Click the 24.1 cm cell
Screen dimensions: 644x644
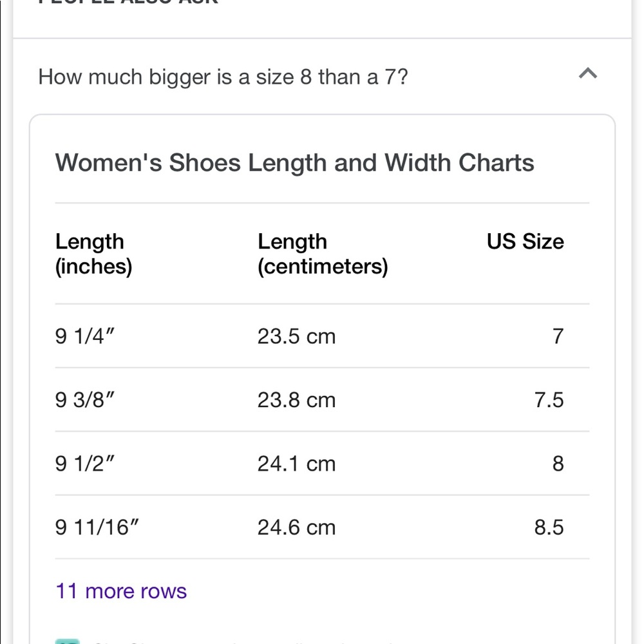296,464
